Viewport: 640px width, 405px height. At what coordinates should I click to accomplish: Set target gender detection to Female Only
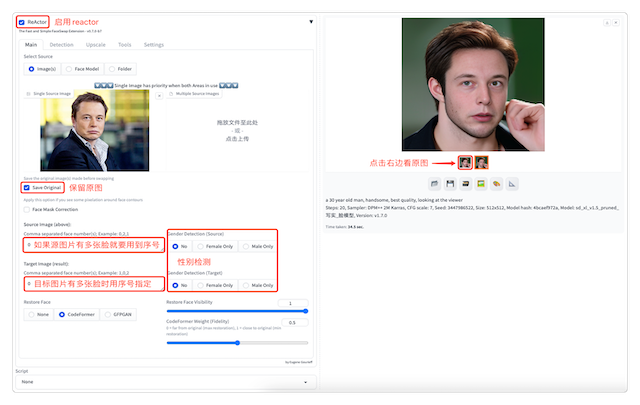215,285
